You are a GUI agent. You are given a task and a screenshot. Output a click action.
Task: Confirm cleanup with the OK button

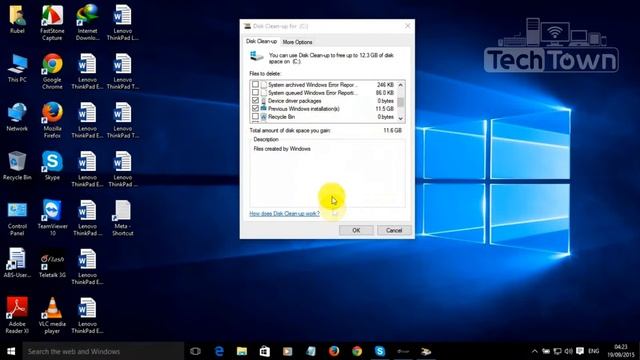(x=356, y=230)
